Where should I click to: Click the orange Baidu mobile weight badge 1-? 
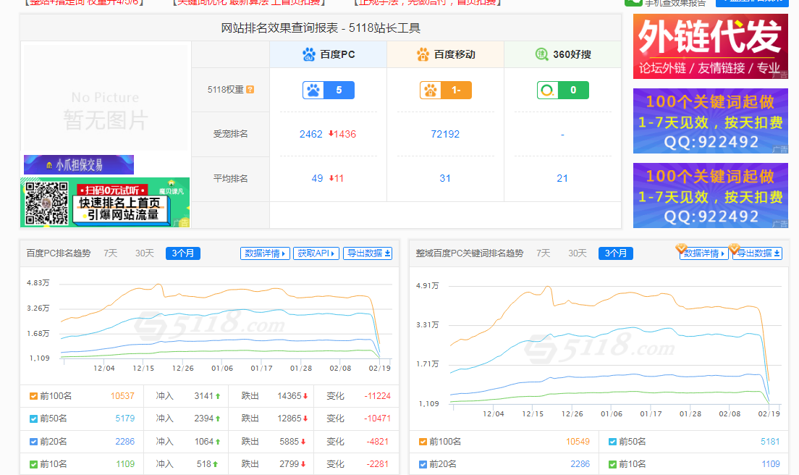[x=445, y=90]
